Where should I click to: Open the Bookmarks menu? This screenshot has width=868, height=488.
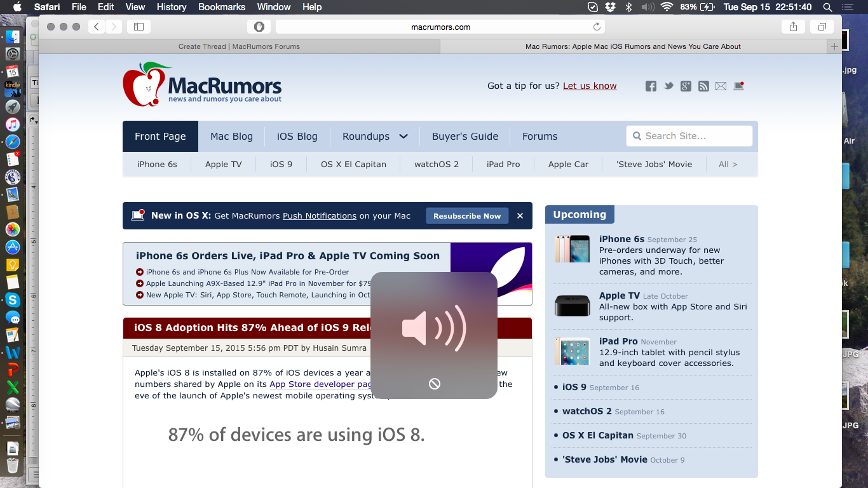click(x=222, y=7)
